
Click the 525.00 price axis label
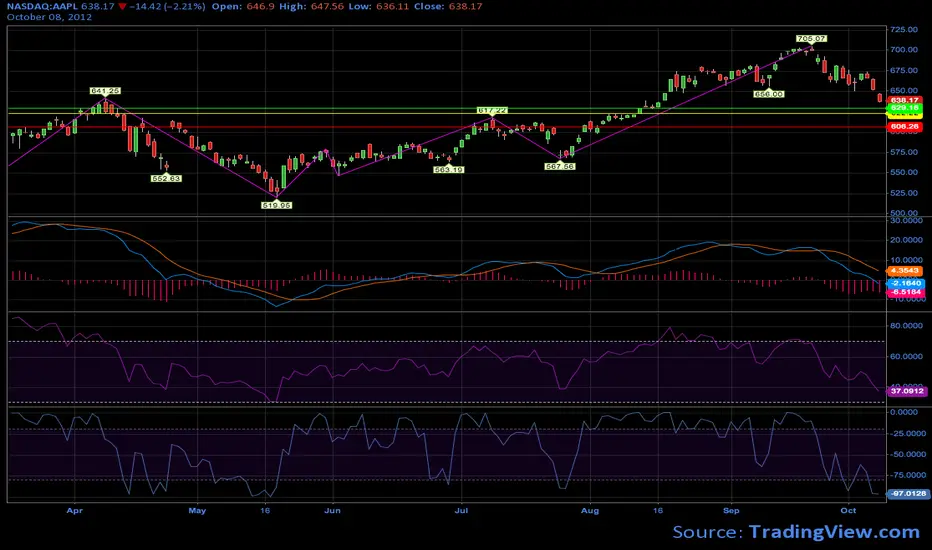click(x=903, y=193)
